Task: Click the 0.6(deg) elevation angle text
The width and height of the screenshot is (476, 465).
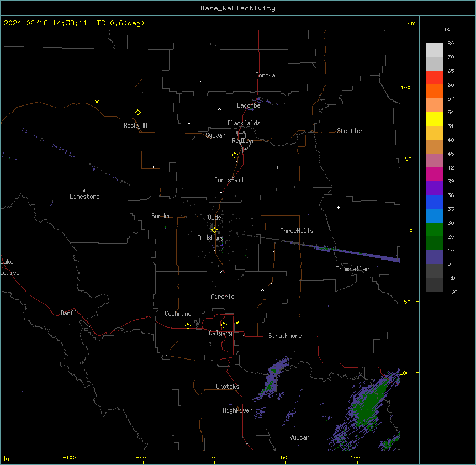Action: tap(127, 23)
